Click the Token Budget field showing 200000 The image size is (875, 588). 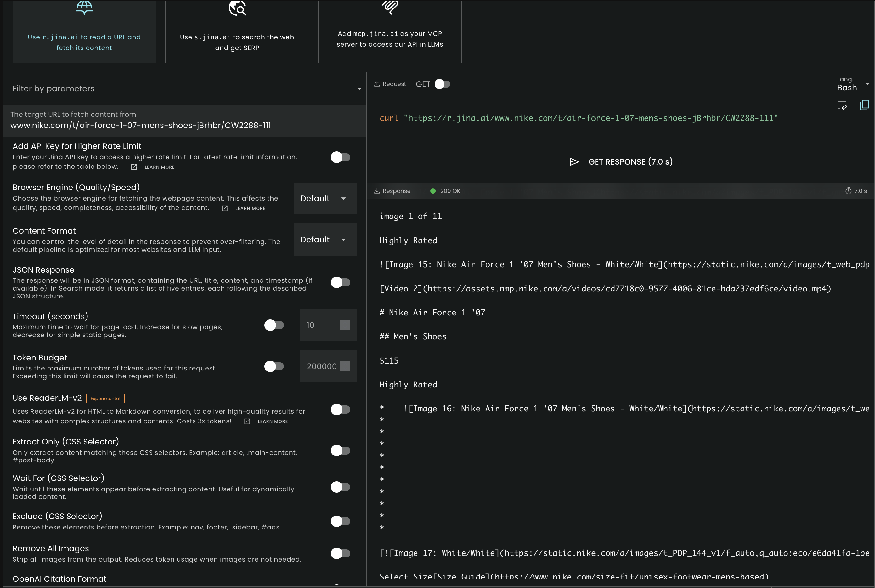tap(328, 366)
